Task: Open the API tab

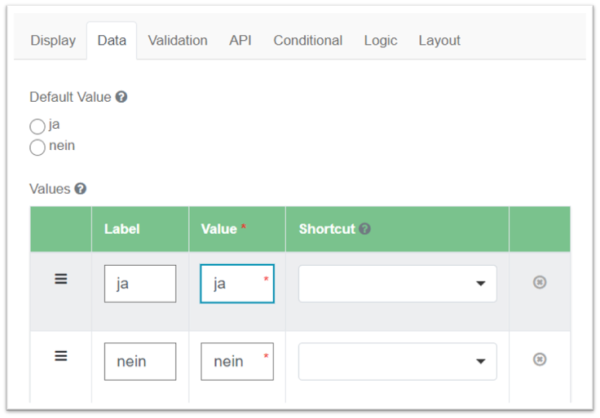Action: tap(240, 41)
